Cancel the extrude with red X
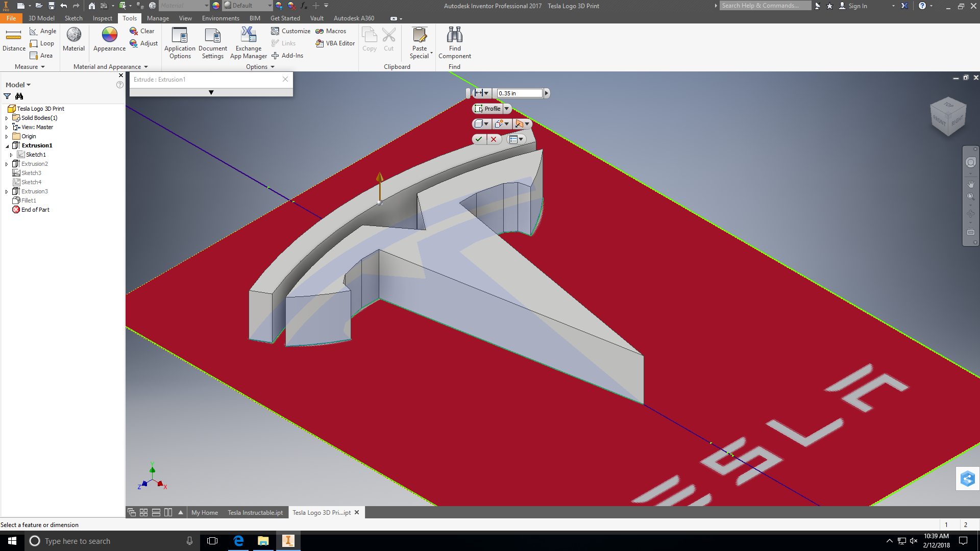This screenshot has width=980, height=551. (x=494, y=139)
